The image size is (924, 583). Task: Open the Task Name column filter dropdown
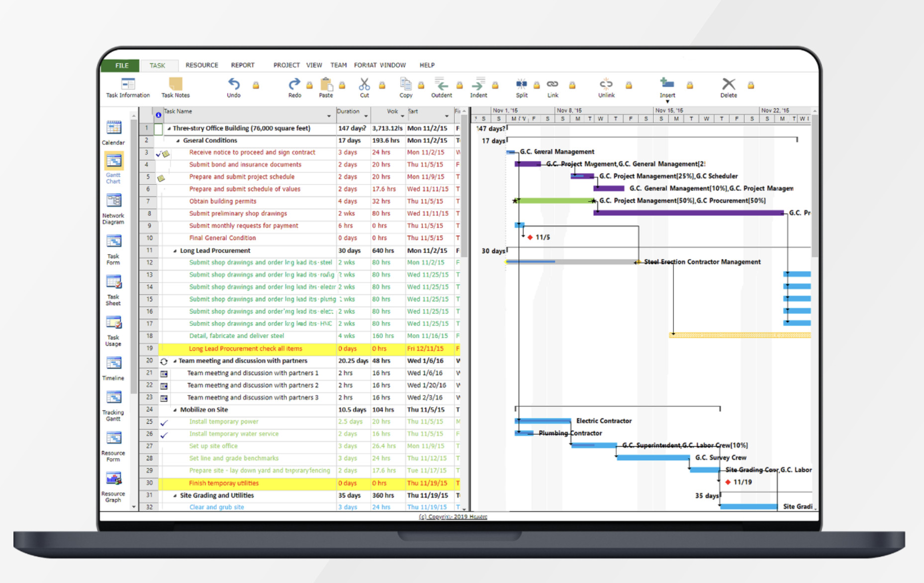coord(328,115)
